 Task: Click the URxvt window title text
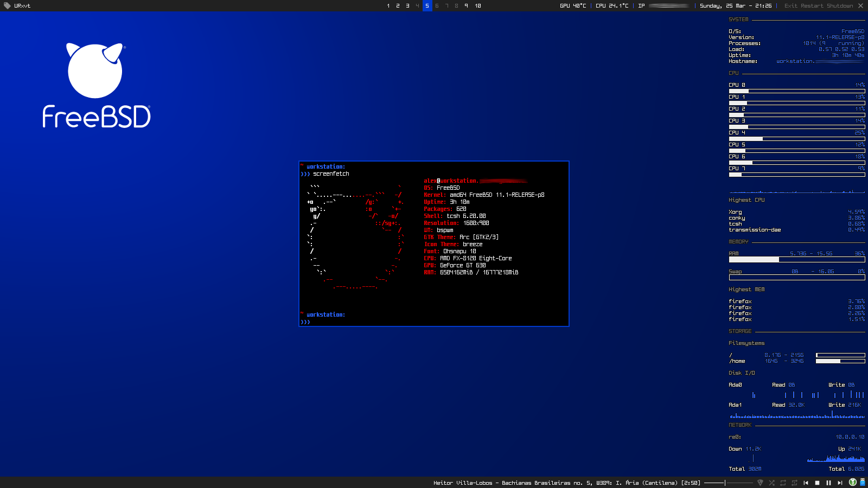pos(22,6)
